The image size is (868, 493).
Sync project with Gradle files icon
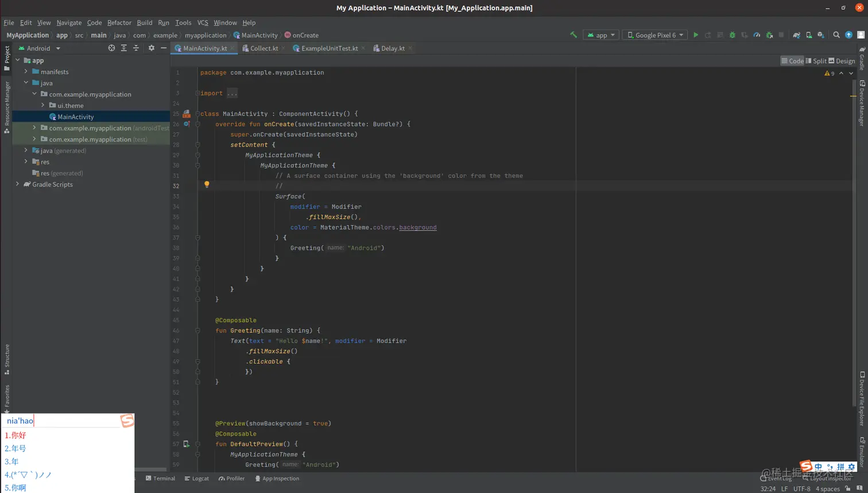796,35
